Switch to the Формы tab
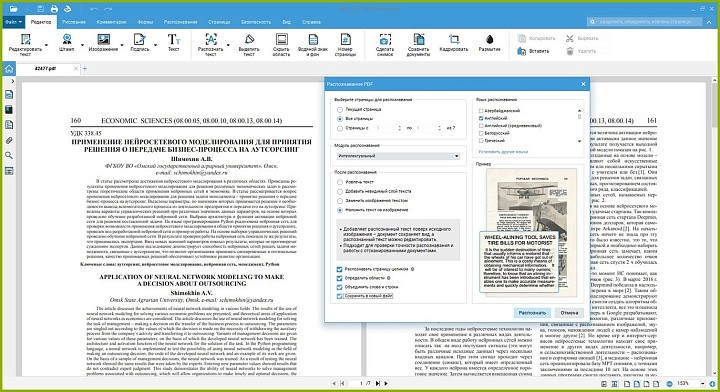Image resolution: width=720 pixels, height=392 pixels. (x=145, y=22)
